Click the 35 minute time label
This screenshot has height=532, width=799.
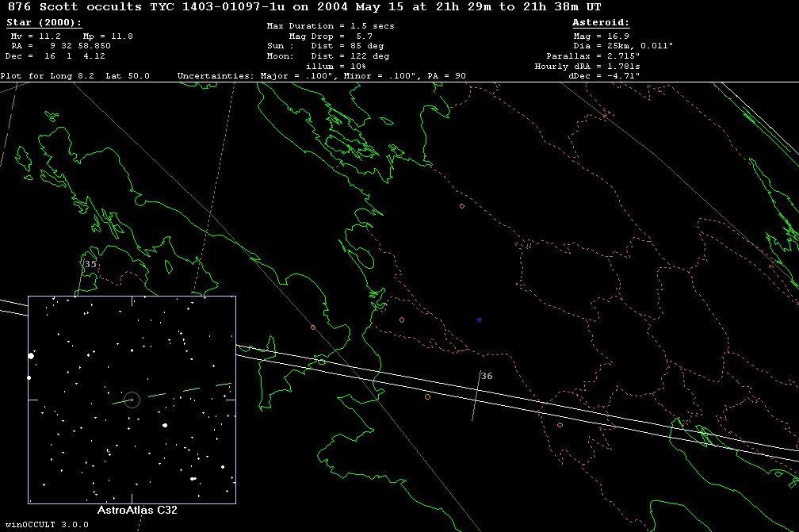point(90,264)
